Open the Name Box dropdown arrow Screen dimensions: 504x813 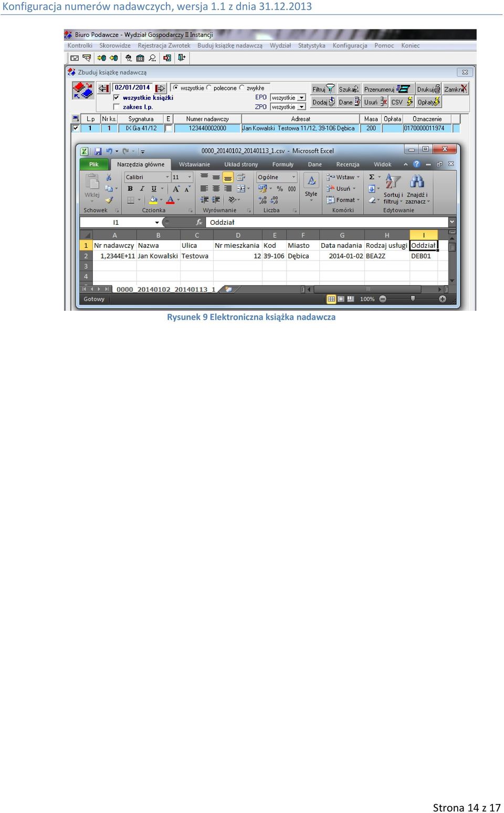pos(157,223)
